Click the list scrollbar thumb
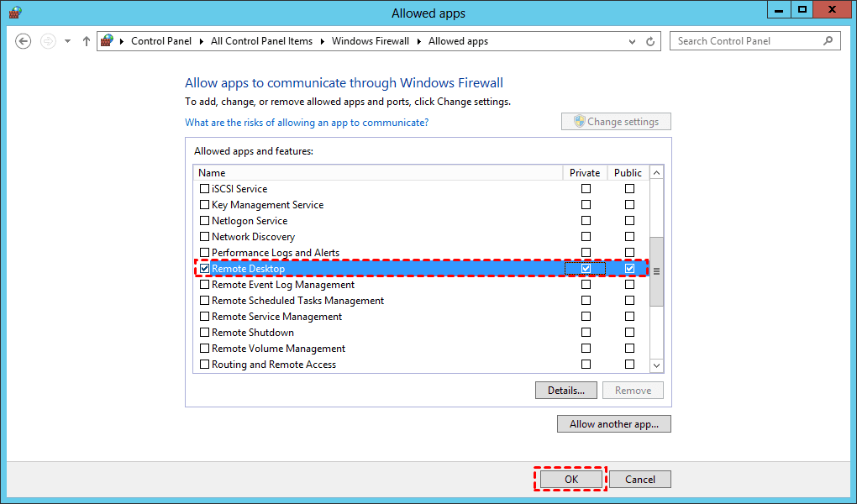 [x=656, y=271]
